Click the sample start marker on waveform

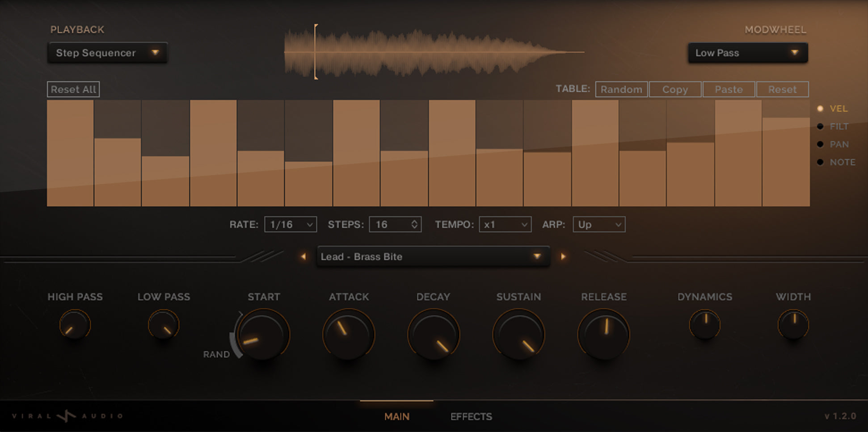click(316, 52)
